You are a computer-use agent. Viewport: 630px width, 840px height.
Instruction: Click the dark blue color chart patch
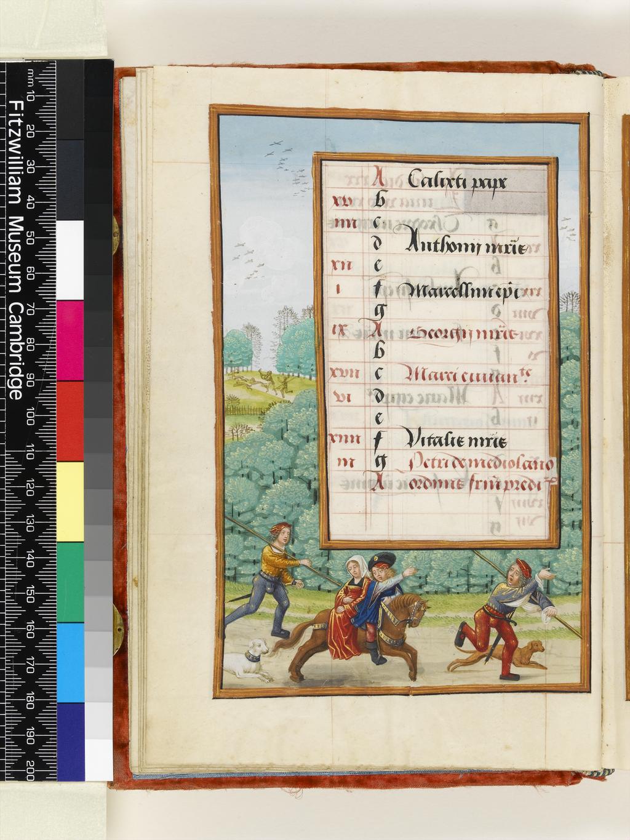pyautogui.click(x=70, y=738)
